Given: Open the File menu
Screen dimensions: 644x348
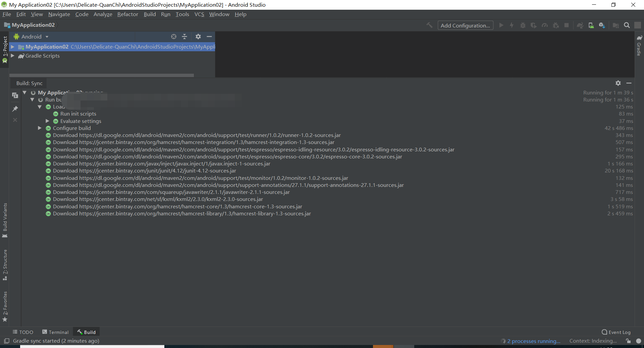Looking at the screenshot, I should [7, 14].
